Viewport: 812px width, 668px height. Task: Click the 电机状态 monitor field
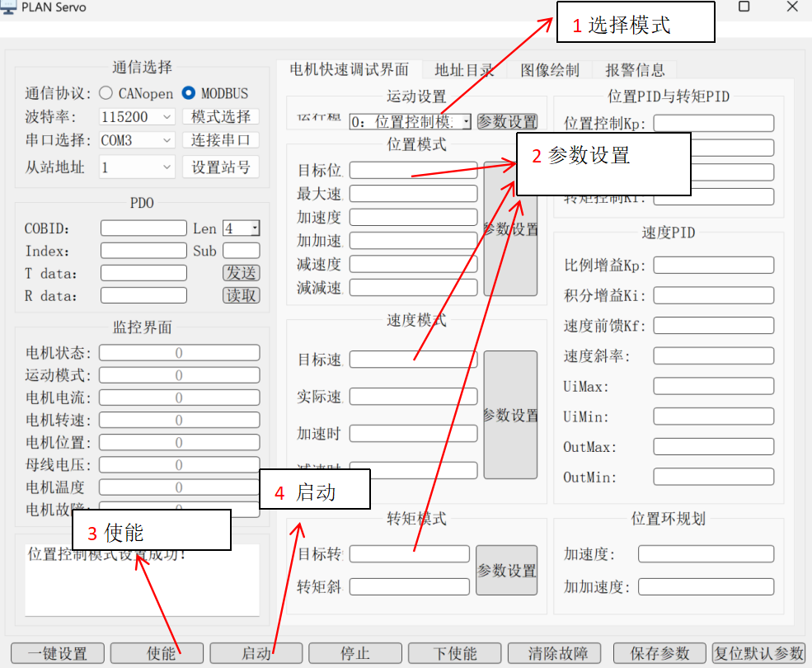(x=179, y=352)
